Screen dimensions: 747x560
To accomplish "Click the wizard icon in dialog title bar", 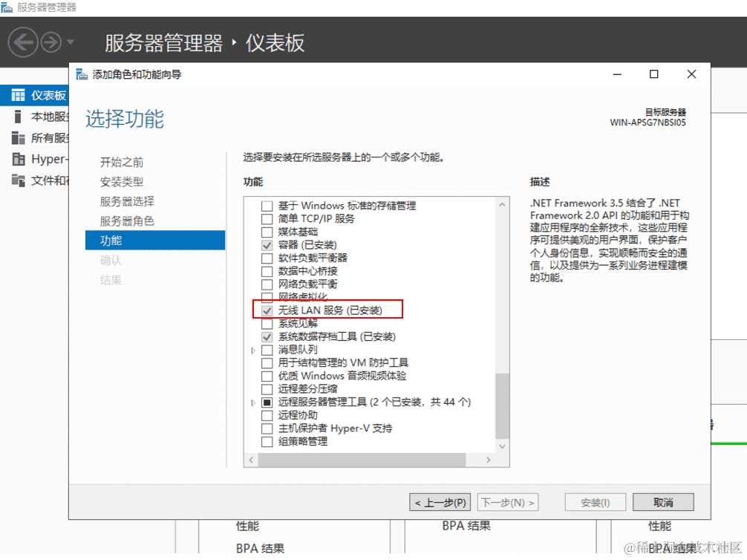I will (x=82, y=74).
